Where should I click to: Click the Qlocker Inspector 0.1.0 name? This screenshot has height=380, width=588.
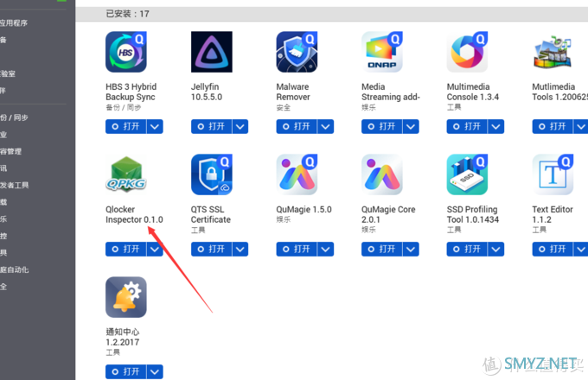(134, 214)
